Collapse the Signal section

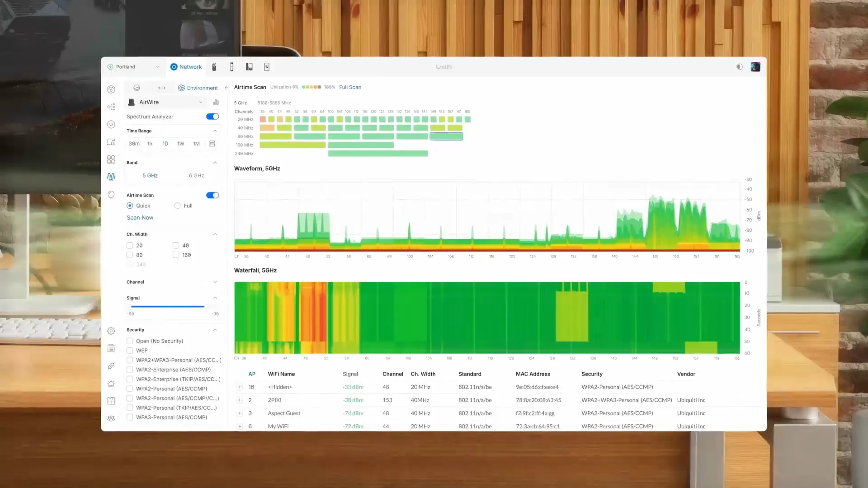pos(215,298)
